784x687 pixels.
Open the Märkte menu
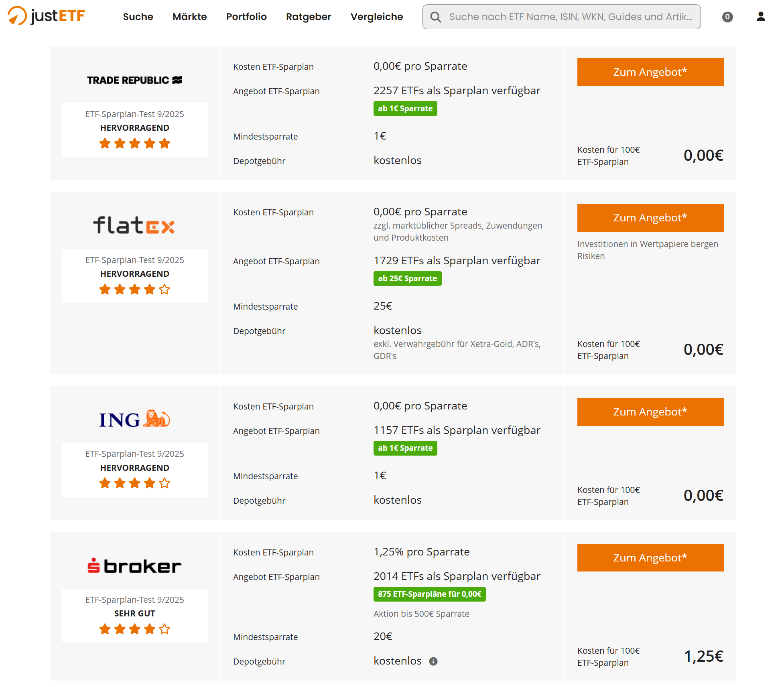189,17
